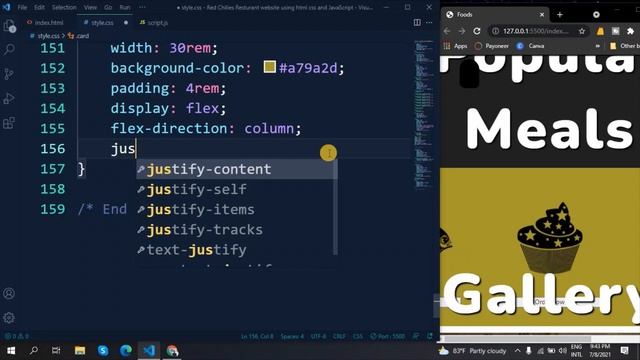Click unsaved dot on style.css tab
640x360 pixels.
point(126,23)
